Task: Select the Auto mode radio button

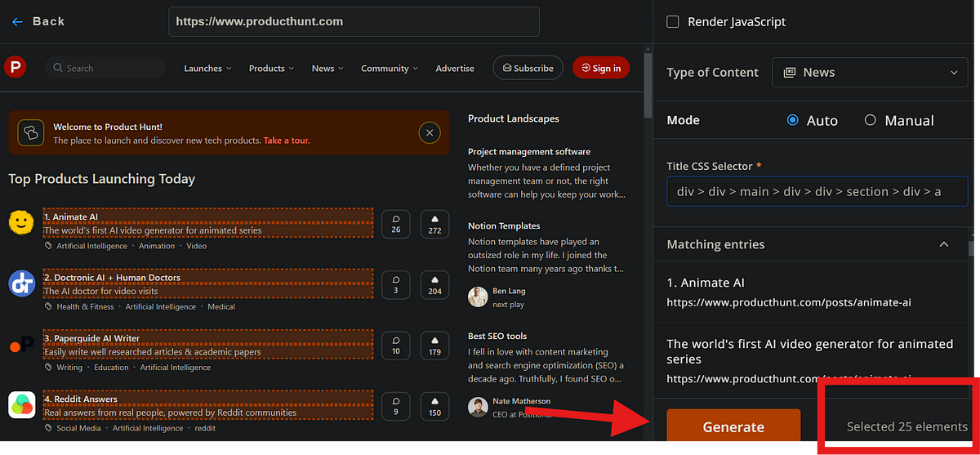Action: tap(792, 120)
